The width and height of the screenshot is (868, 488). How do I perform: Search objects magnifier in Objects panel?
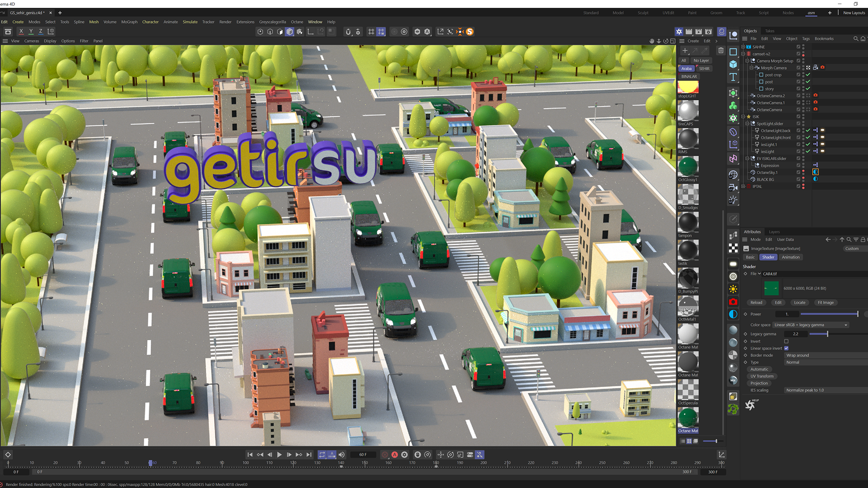(x=855, y=39)
